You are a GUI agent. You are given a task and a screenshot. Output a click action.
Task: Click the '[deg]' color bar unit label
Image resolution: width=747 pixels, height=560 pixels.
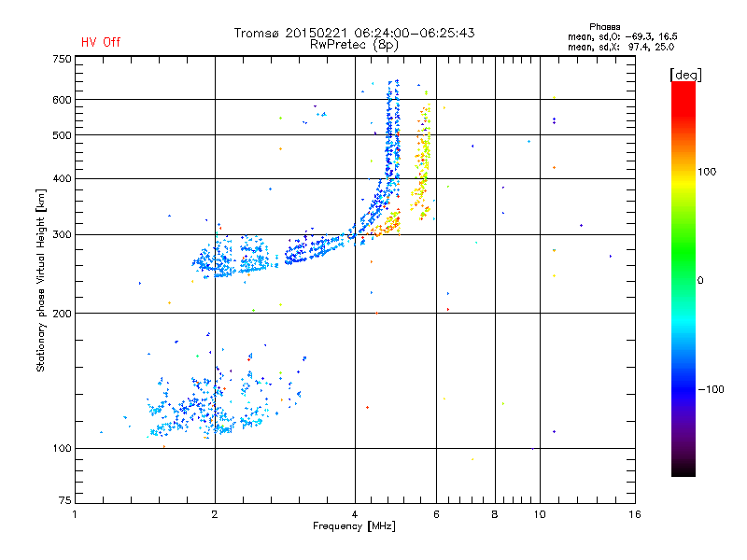685,75
